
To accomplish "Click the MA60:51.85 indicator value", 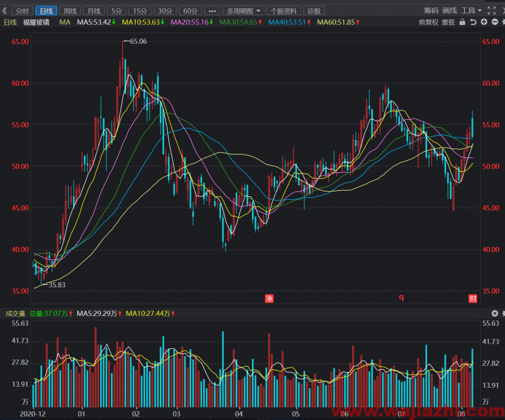I will pyautogui.click(x=338, y=22).
